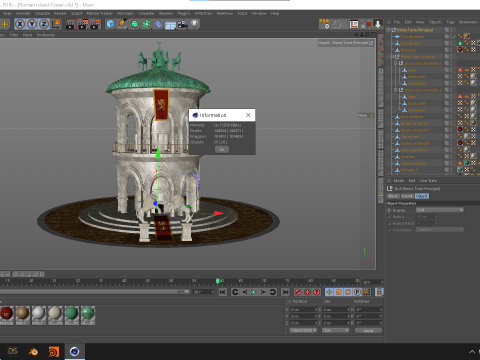
Task: Toggle the Z axis lock
Action: tap(44, 24)
